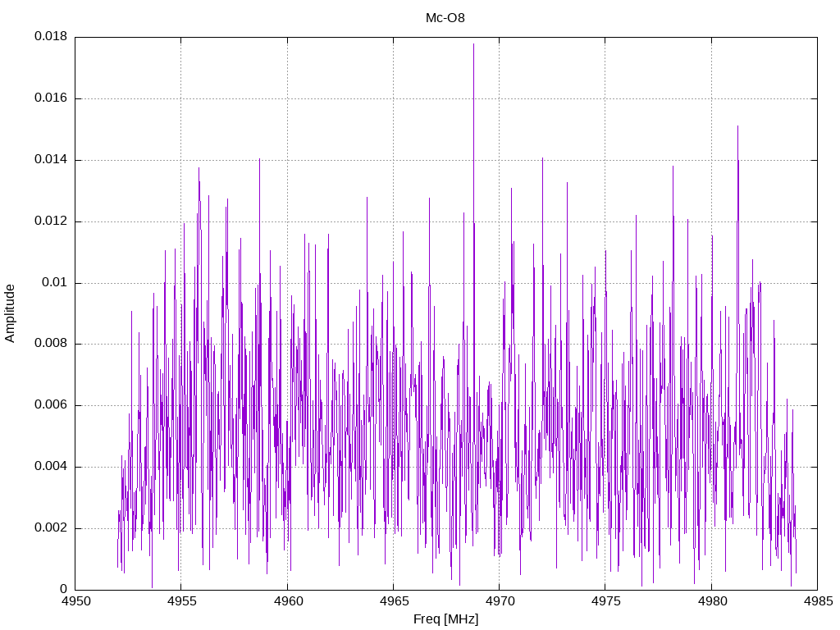This screenshot has width=840, height=630.
Task: Click y-axis tick label 0.014
Action: (x=51, y=159)
